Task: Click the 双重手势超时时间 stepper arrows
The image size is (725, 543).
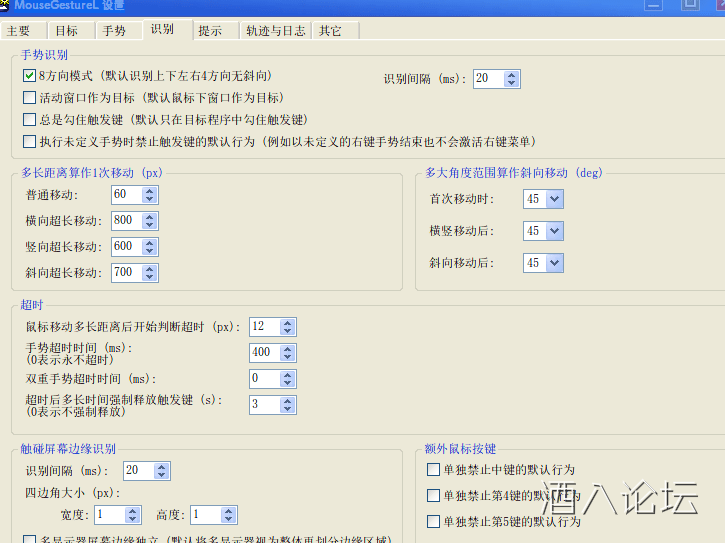Action: pos(288,378)
